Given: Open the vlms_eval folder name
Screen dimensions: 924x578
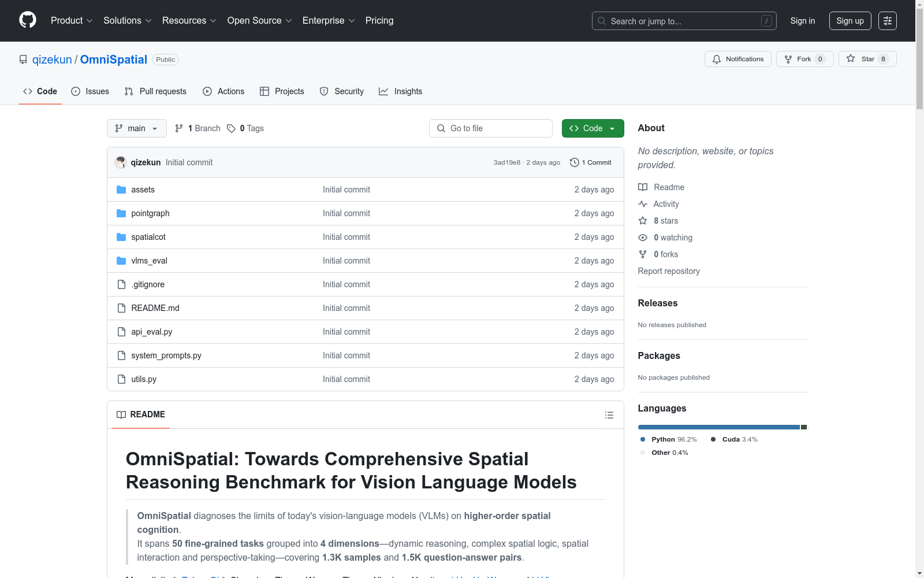Looking at the screenshot, I should coord(150,261).
